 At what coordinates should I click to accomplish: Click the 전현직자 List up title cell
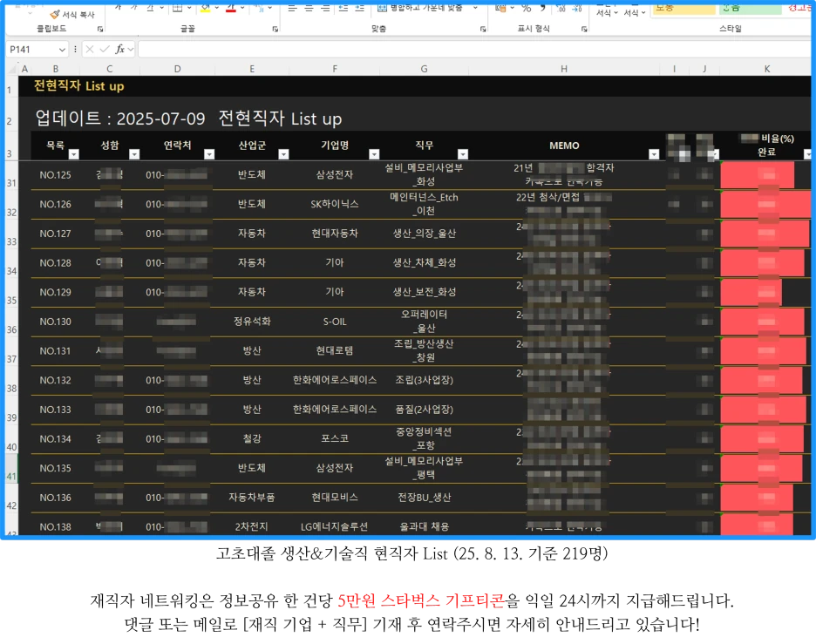coord(79,86)
